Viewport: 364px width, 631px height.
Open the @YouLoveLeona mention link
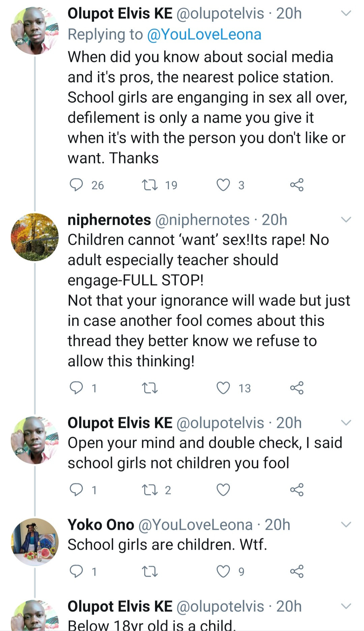[204, 34]
